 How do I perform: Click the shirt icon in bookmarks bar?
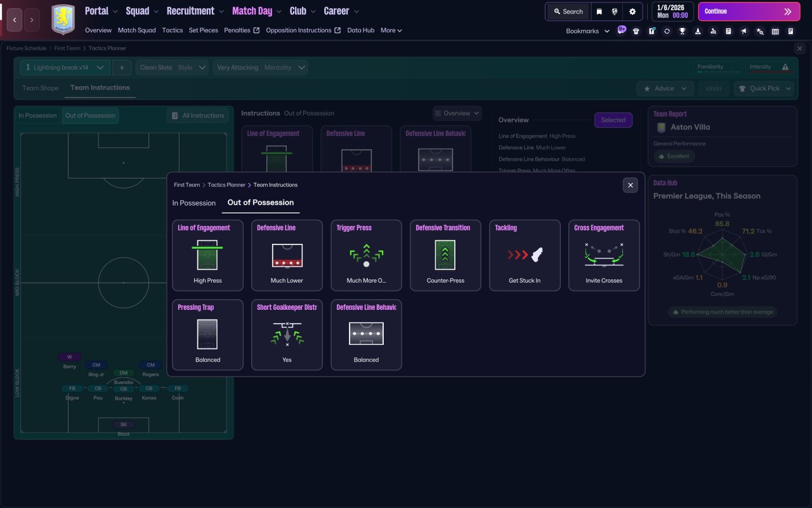(x=636, y=31)
